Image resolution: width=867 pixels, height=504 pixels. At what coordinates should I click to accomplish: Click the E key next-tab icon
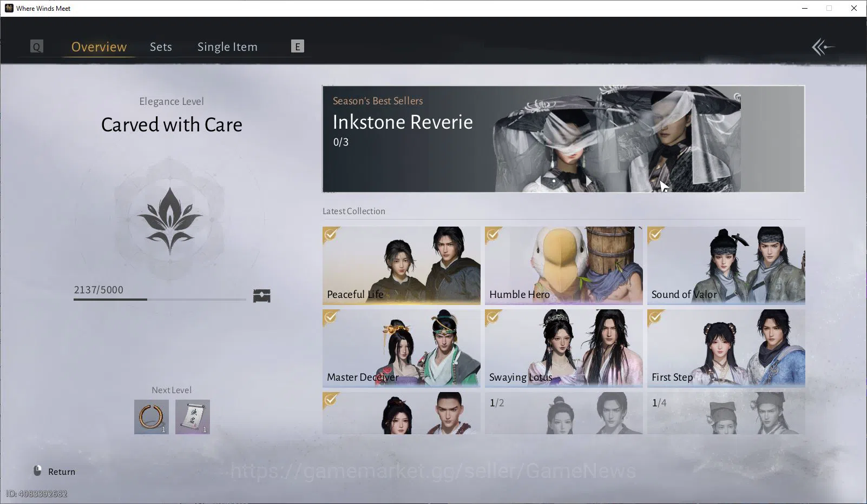pos(298,47)
